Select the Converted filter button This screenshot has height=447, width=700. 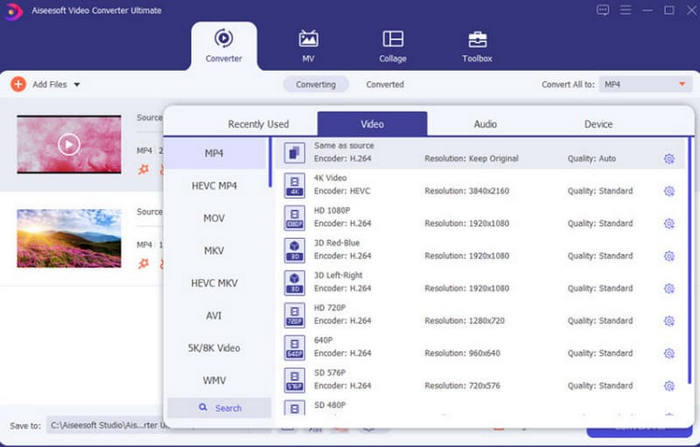[385, 84]
